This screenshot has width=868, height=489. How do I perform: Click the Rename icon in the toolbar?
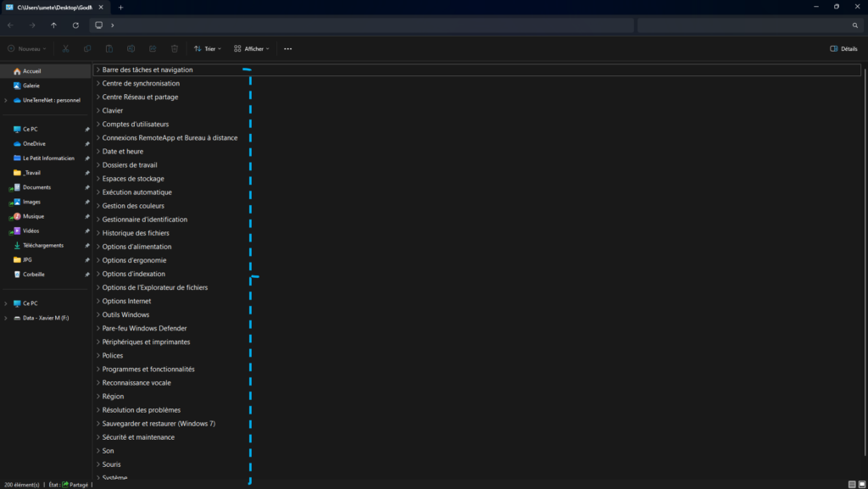coord(130,48)
